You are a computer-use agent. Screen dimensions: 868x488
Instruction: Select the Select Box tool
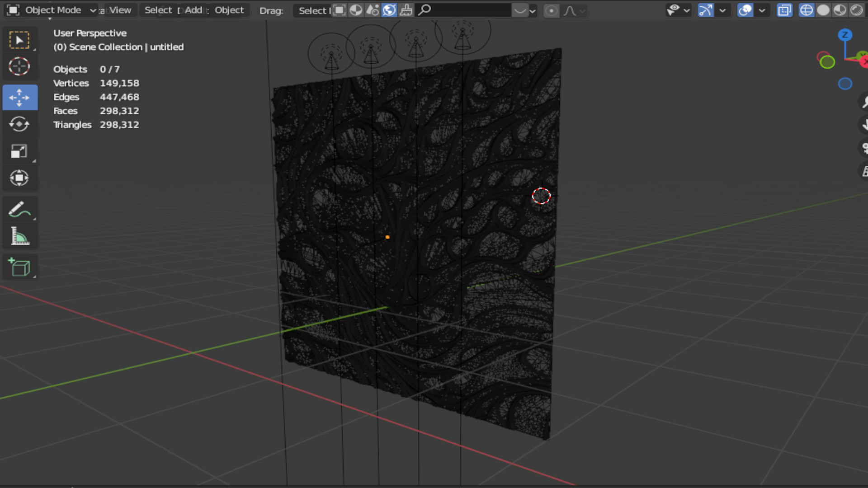click(19, 40)
